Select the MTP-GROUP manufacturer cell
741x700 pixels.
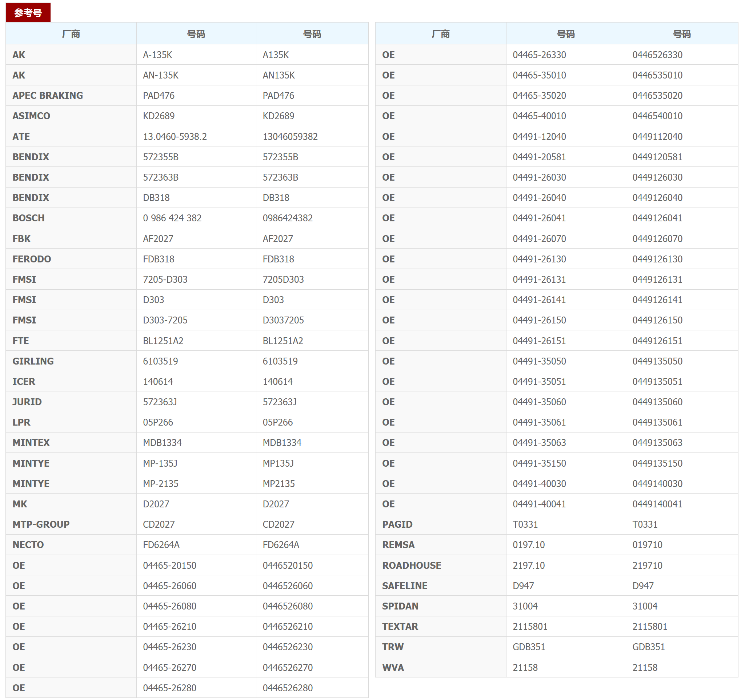pyautogui.click(x=41, y=524)
